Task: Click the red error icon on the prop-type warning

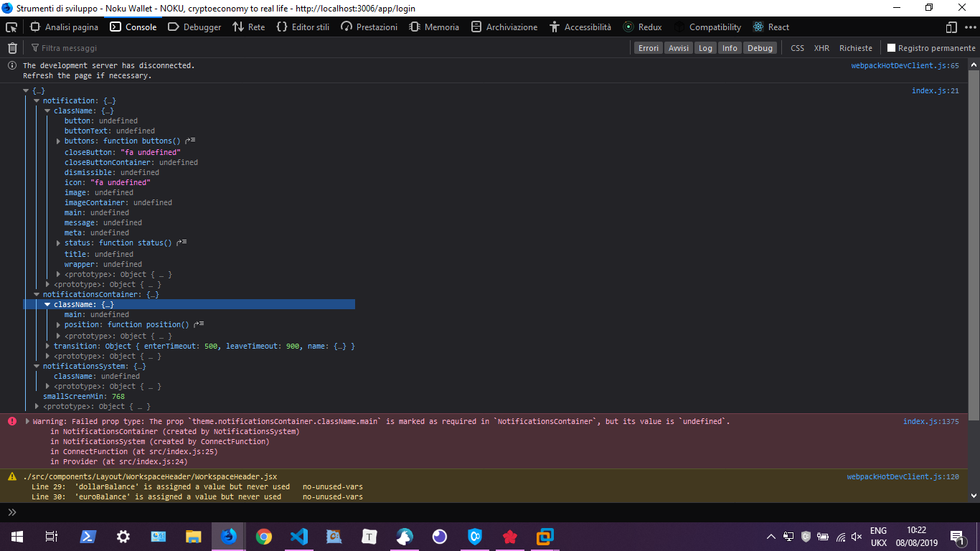Action: pos(11,421)
